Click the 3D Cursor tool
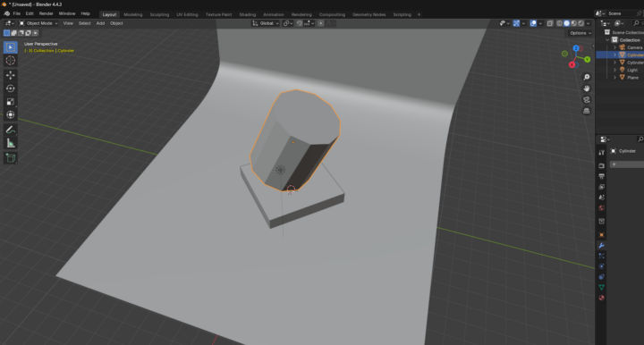Viewport: 644px width, 345px height. tap(11, 61)
